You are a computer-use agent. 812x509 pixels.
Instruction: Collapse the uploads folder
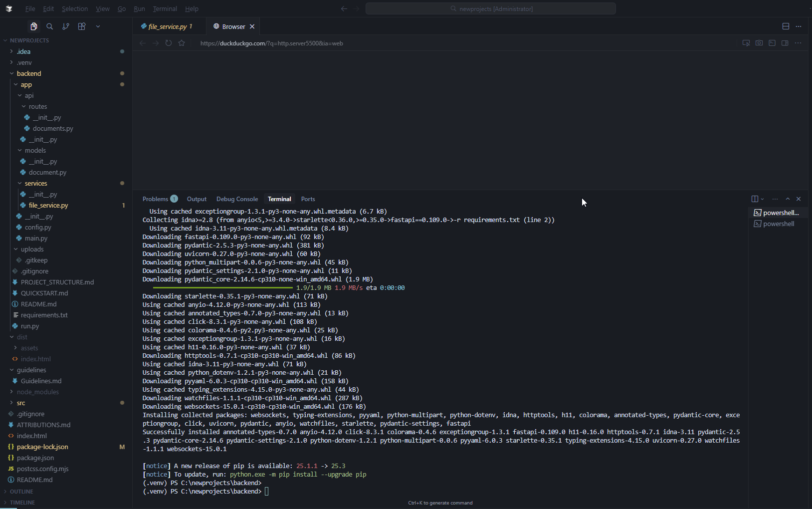tap(32, 249)
